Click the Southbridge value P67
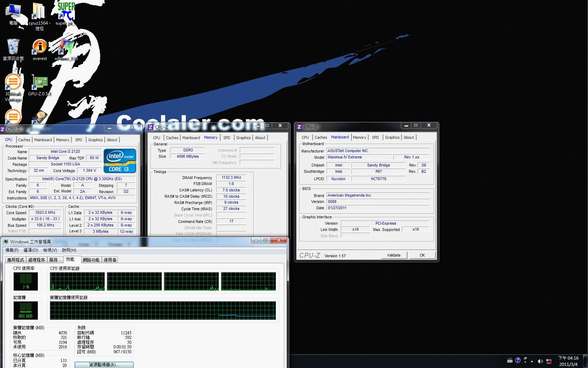This screenshot has height=368, width=588. click(x=379, y=172)
